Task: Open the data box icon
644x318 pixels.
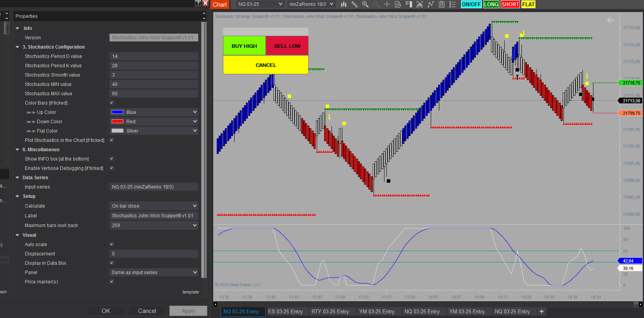Action: coord(398,4)
